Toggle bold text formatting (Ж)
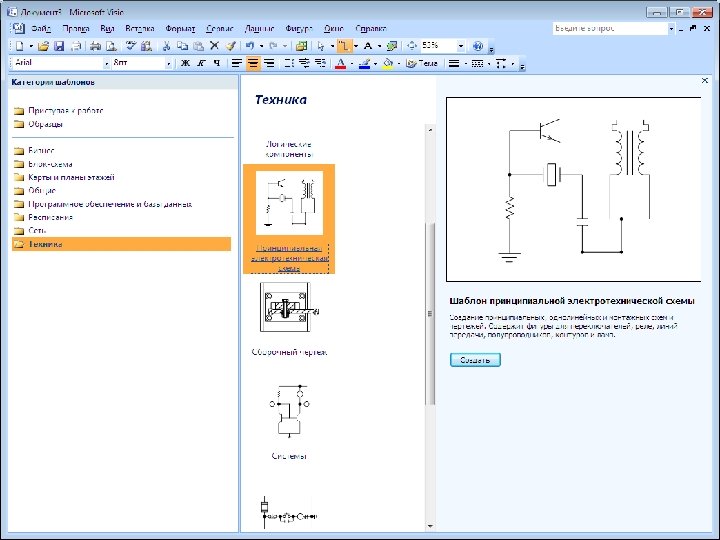This screenshot has width=720, height=540. [184, 63]
